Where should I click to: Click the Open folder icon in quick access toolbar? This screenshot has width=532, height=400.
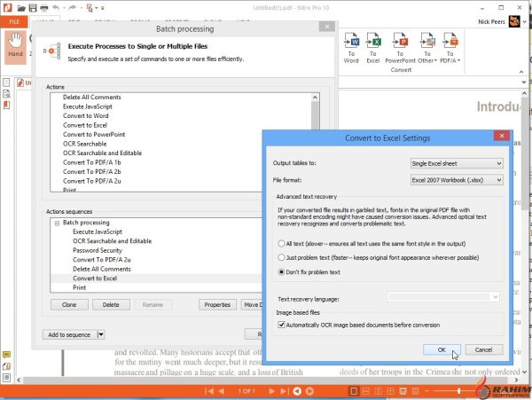tap(21, 8)
